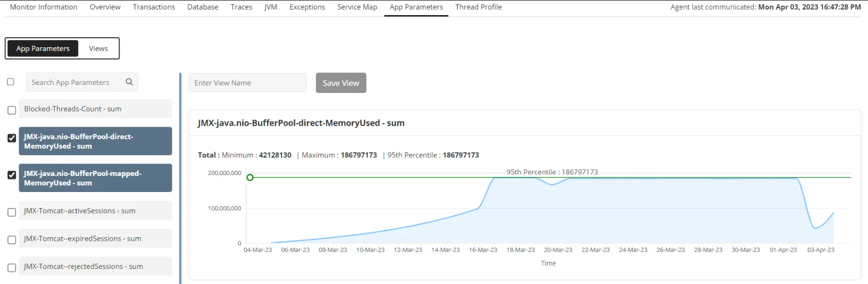Check the JMX-Tomcat activeSessions checkbox
This screenshot has height=284, width=868.
12,212
